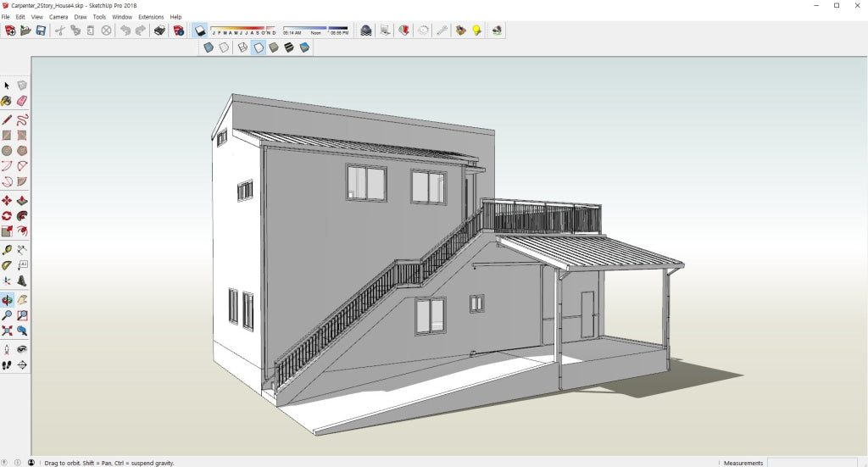Switch to Hidden Line face style
Image resolution: width=868 pixels, height=467 pixels.
coord(259,47)
